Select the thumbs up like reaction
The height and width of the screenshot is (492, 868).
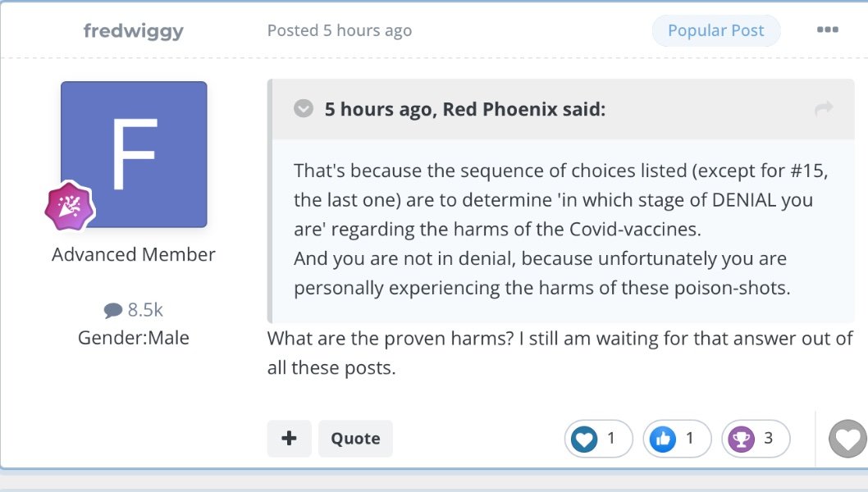[x=662, y=440]
